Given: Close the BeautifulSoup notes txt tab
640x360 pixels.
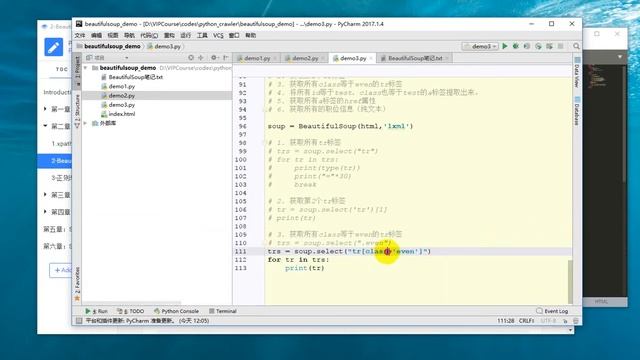Looking at the screenshot, I should coord(447,58).
